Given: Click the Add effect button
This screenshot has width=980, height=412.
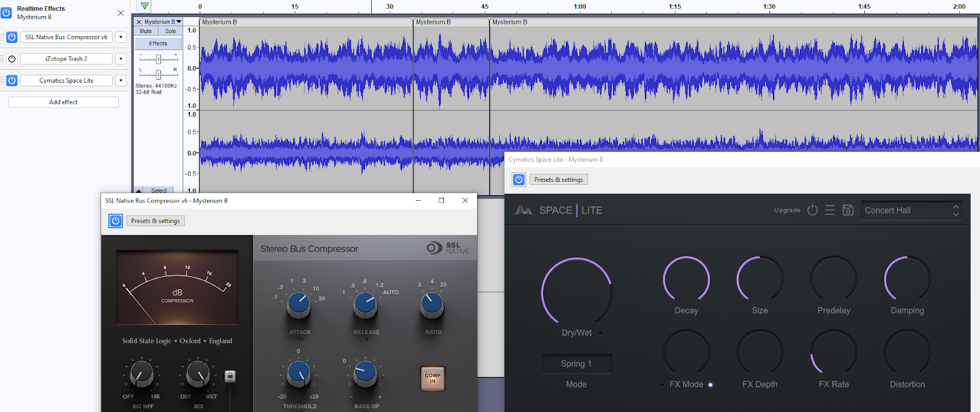Looking at the screenshot, I should tap(63, 102).
